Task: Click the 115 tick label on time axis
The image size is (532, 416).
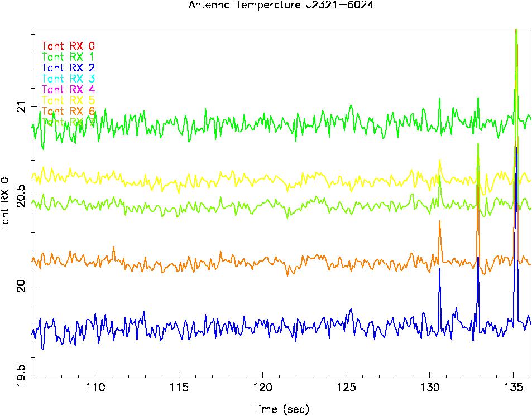Action: pos(179,387)
